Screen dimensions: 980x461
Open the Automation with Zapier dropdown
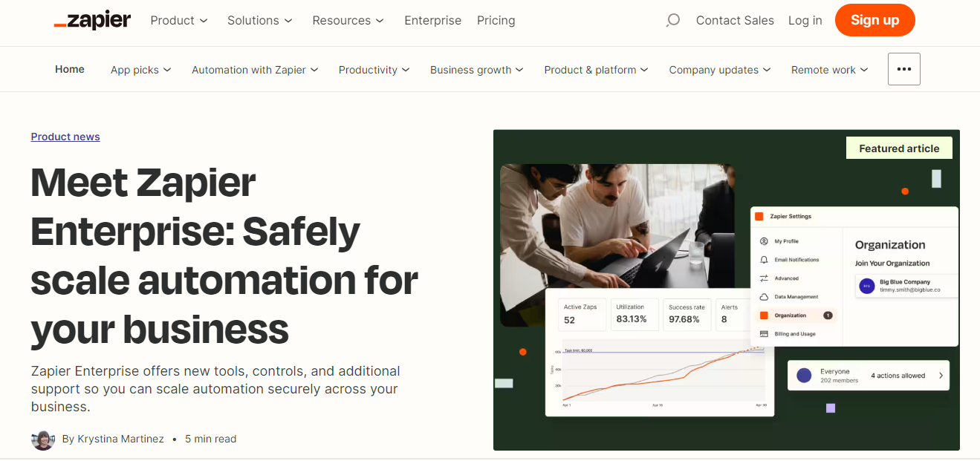point(255,70)
